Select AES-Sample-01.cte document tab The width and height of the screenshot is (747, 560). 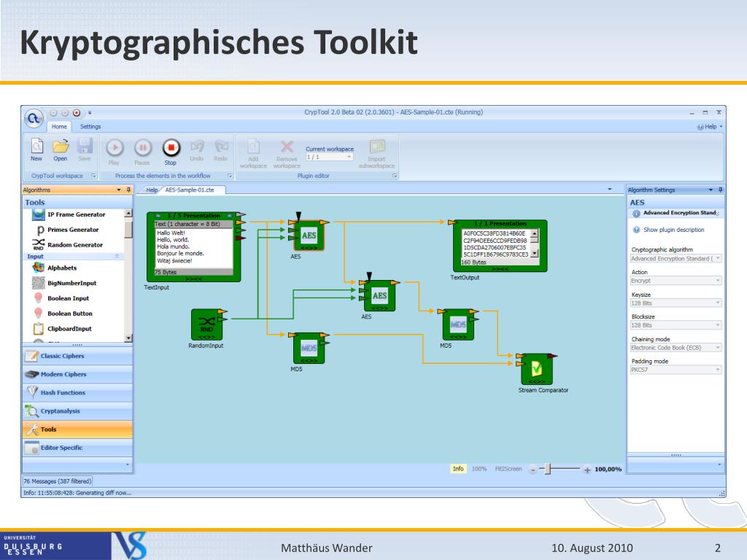(190, 190)
